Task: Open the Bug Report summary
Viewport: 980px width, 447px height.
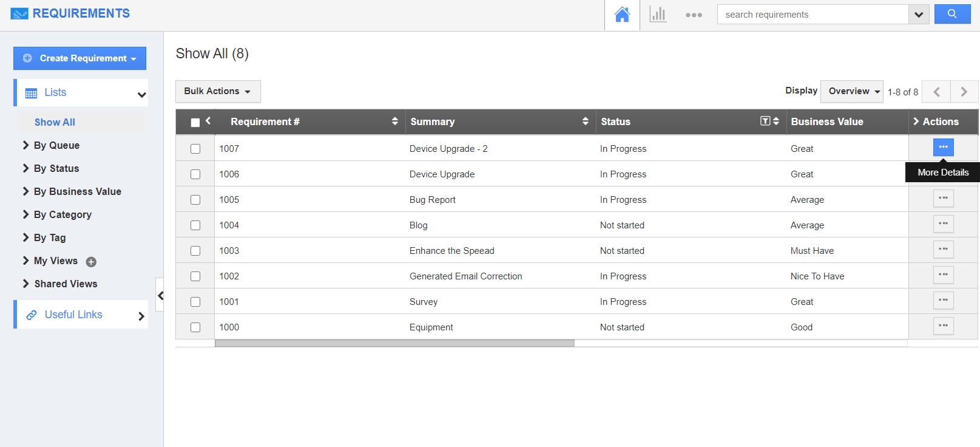Action: [x=433, y=200]
